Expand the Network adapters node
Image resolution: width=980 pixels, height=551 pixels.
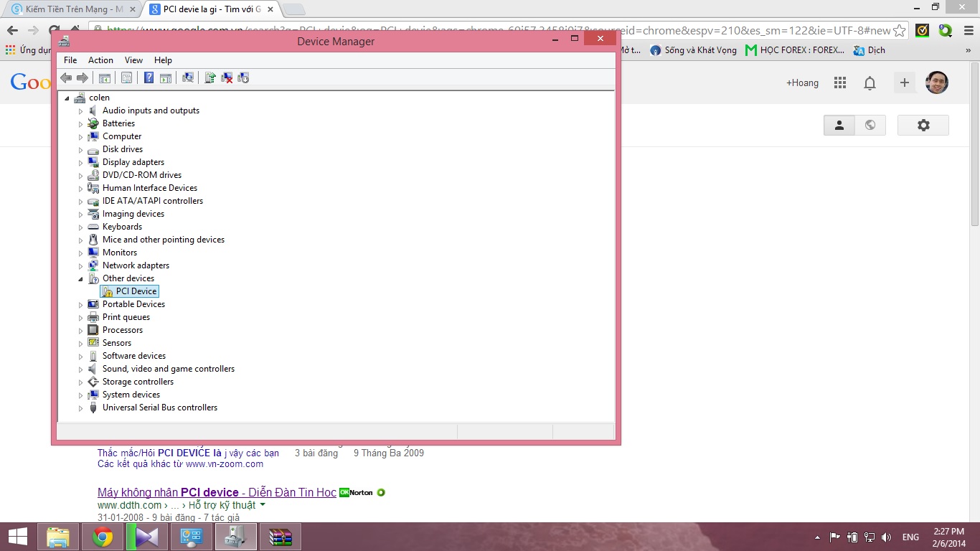(81, 266)
